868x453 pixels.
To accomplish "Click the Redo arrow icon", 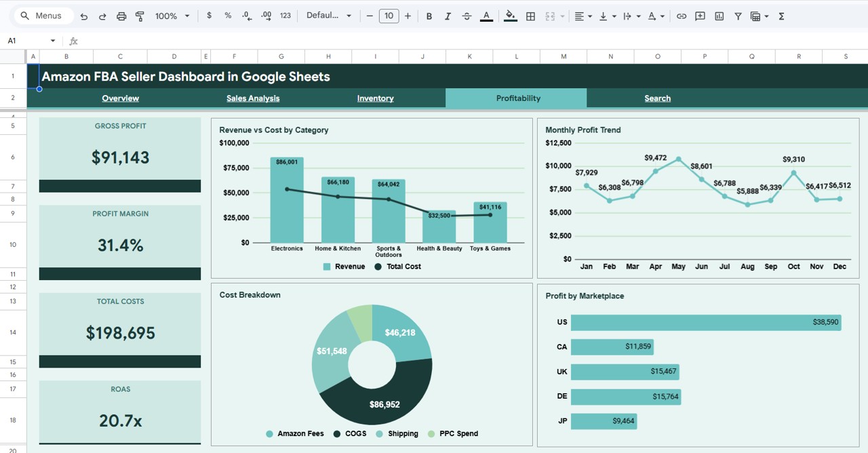I will 102,16.
